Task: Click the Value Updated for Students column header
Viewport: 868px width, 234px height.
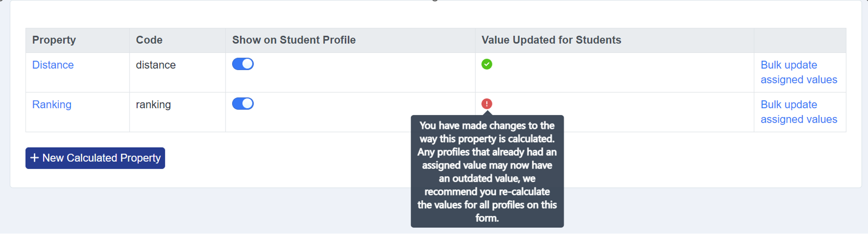Action: click(x=551, y=40)
